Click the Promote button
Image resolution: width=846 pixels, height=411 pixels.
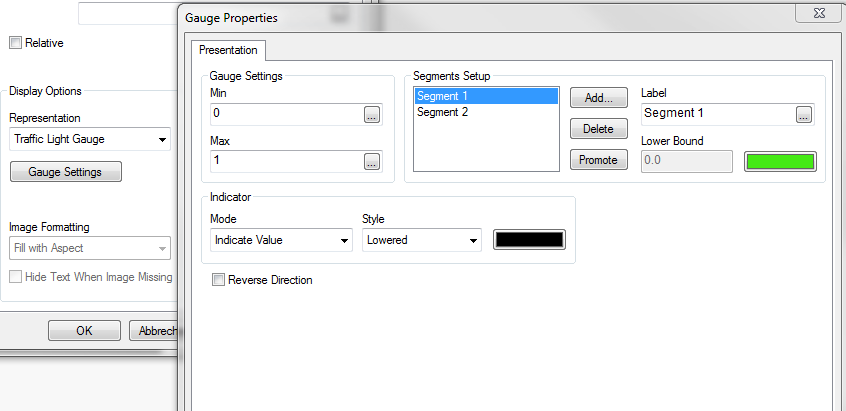(598, 160)
